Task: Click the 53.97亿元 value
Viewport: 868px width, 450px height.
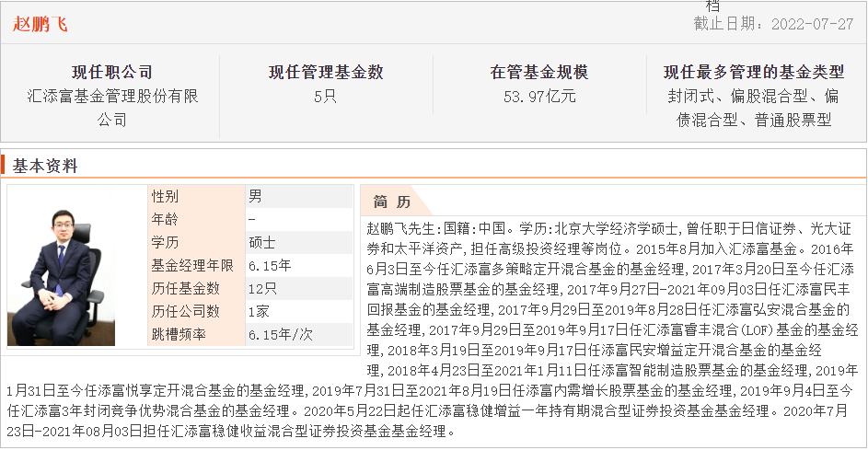Action: [x=539, y=97]
